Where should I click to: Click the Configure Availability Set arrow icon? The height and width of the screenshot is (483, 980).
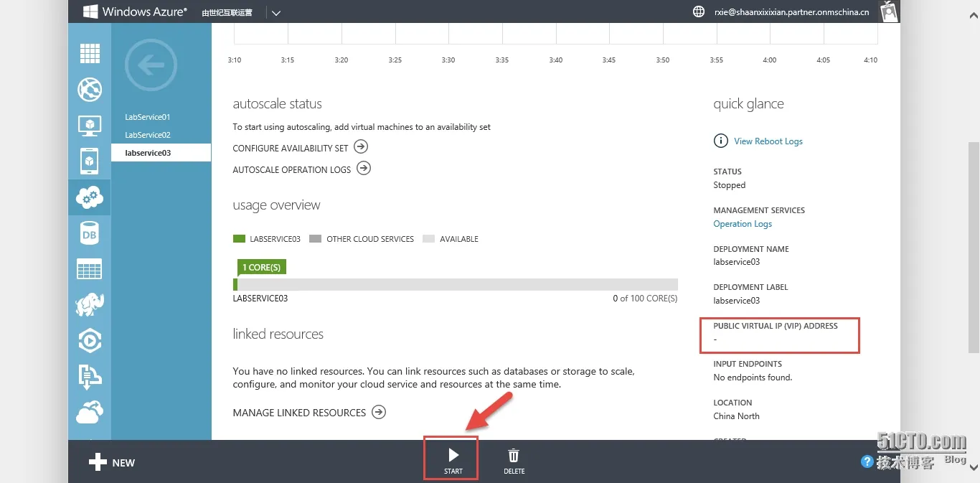[362, 147]
